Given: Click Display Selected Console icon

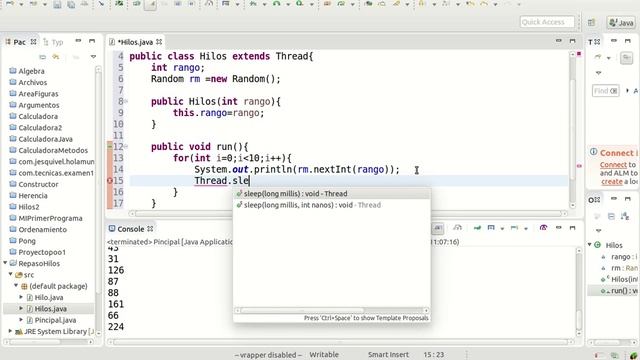Looking at the screenshot, I should (491, 228).
